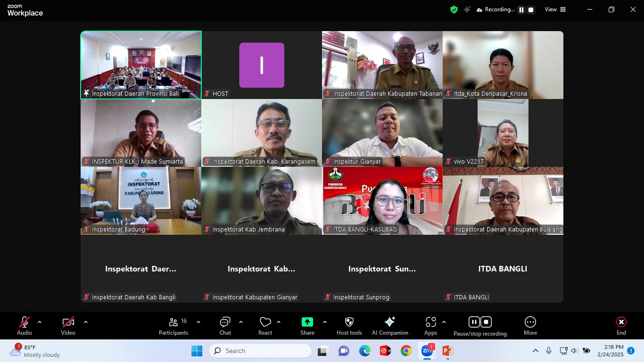Select the Inspektorat Daerah Provinsi Bali video tile

pos(141,65)
